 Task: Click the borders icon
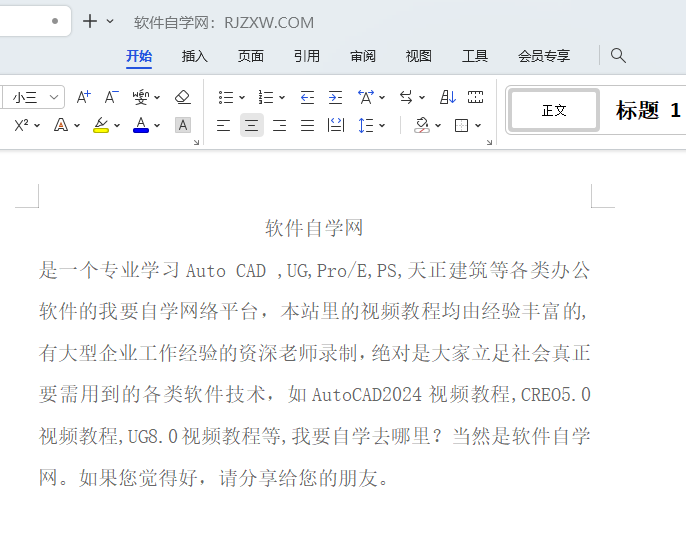click(462, 126)
